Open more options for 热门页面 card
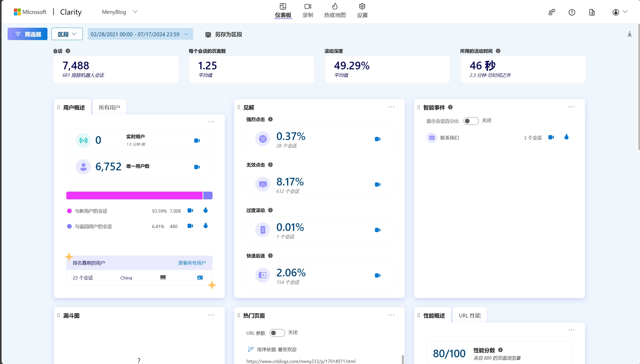 click(x=391, y=315)
